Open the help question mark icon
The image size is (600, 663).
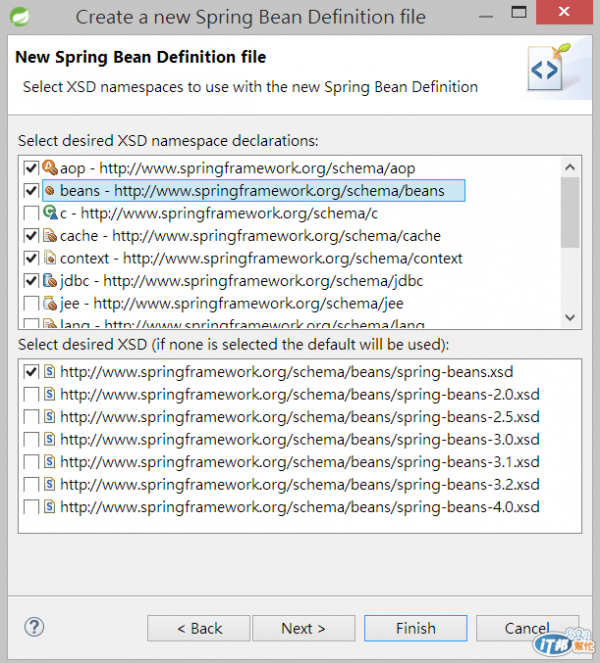point(34,627)
